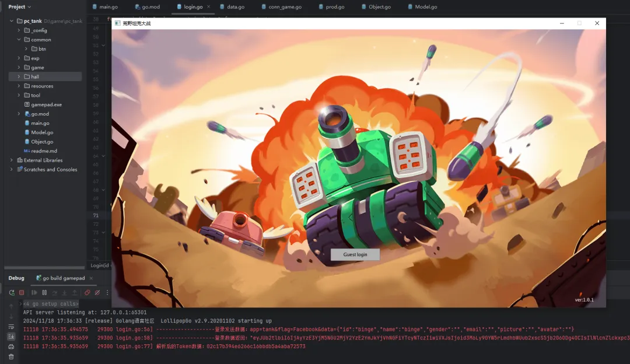Select the resources folder row
Screen dimensions: 630x364
point(45,86)
